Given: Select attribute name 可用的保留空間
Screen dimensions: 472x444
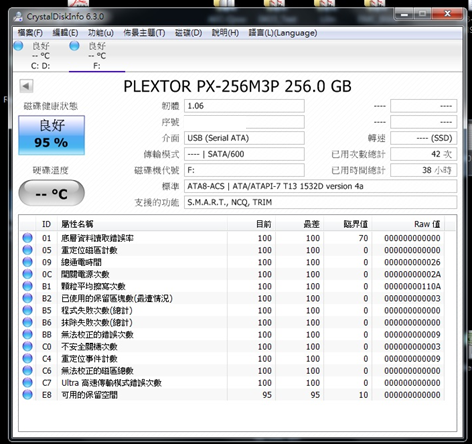Looking at the screenshot, I should tap(89, 395).
